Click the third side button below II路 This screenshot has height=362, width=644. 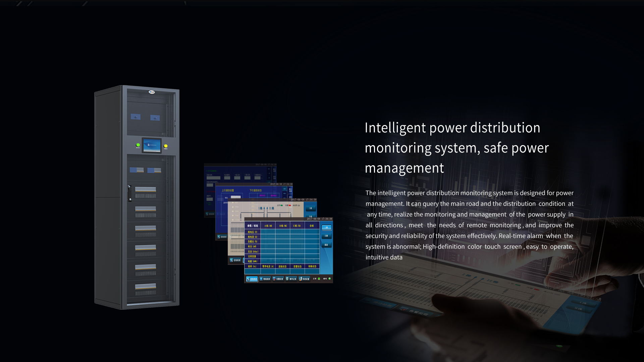click(x=326, y=245)
